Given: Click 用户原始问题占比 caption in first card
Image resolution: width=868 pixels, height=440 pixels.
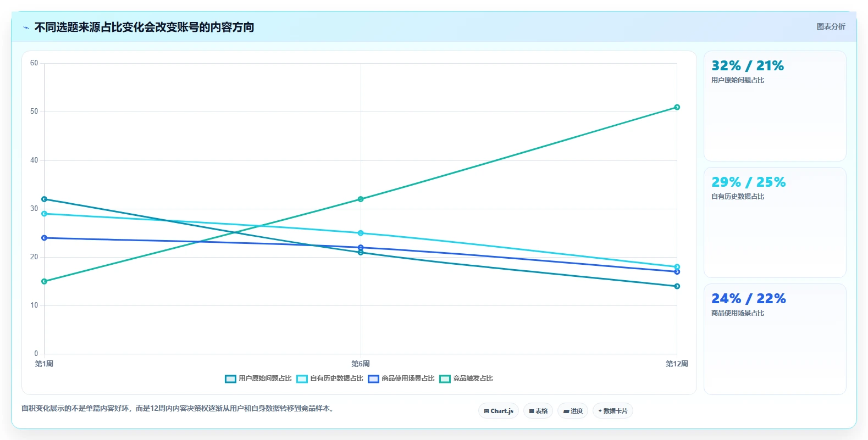Looking at the screenshot, I should 738,80.
